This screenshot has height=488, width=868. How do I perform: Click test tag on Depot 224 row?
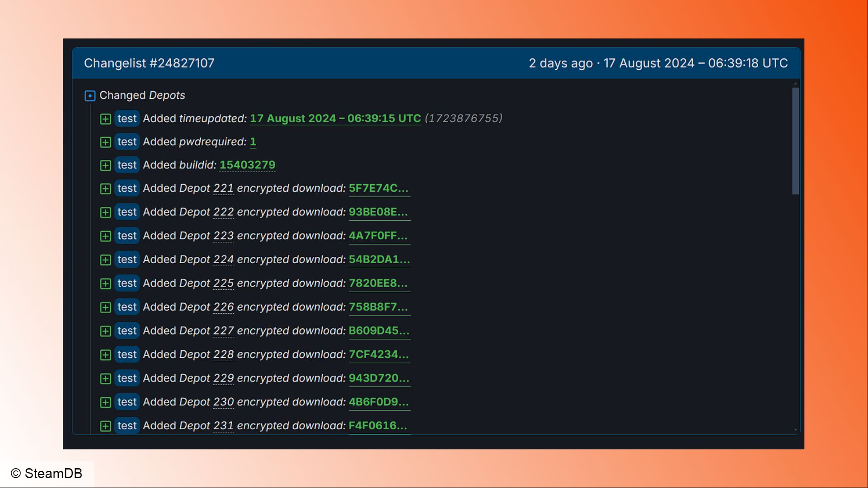tap(127, 260)
